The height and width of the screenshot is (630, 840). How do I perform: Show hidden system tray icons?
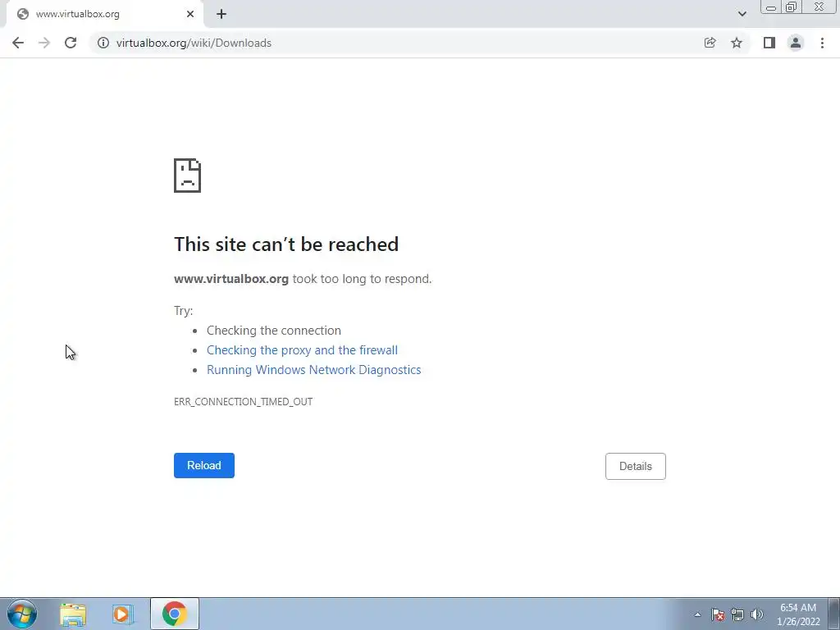697,614
